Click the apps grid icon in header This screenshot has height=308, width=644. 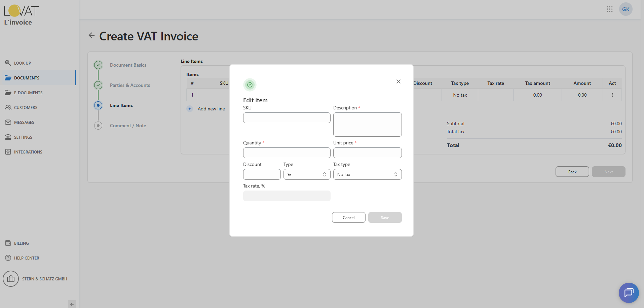(609, 9)
